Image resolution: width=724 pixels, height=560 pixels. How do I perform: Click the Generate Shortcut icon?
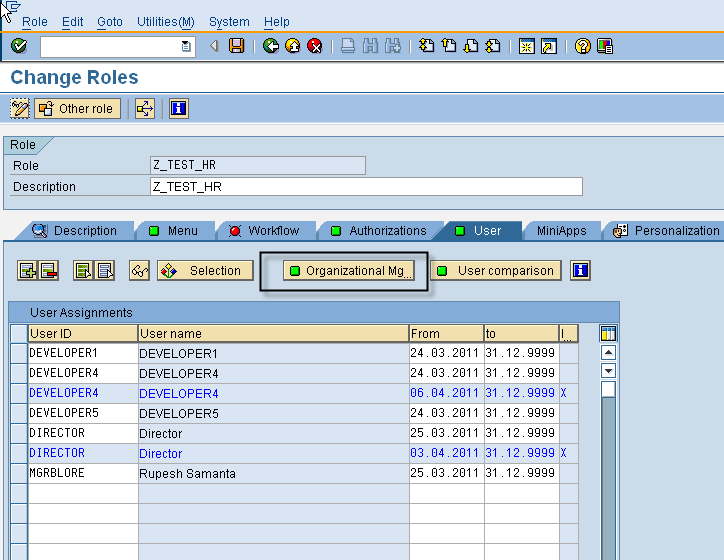[549, 46]
